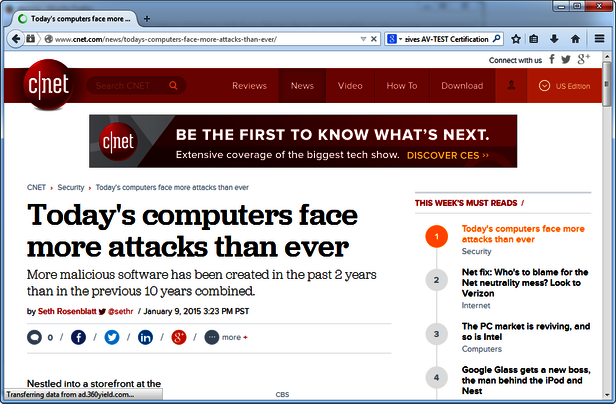Open the Firefox downloads arrow
This screenshot has height=404, width=616.
point(555,39)
